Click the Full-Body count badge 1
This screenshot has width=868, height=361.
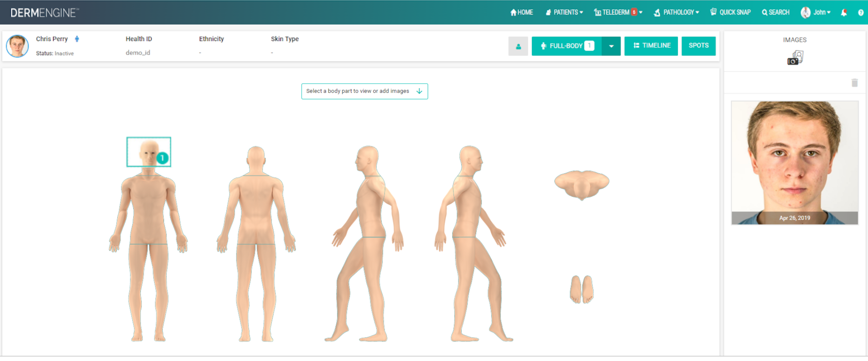(589, 45)
